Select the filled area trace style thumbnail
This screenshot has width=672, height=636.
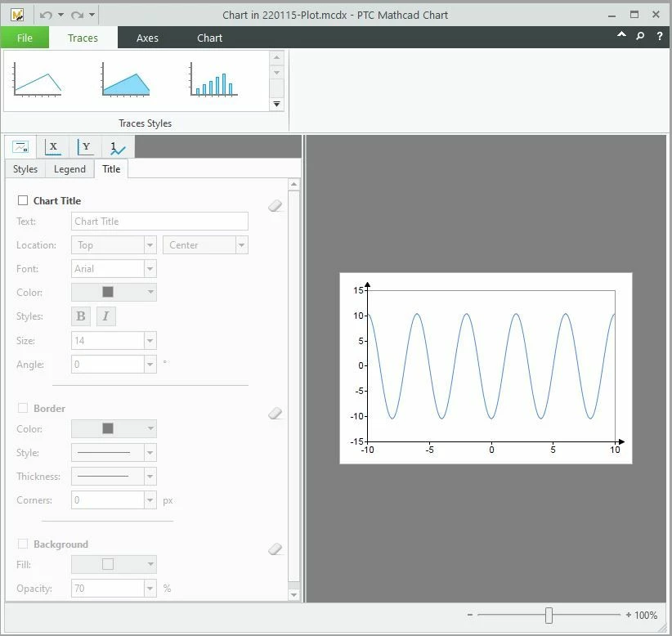126,79
